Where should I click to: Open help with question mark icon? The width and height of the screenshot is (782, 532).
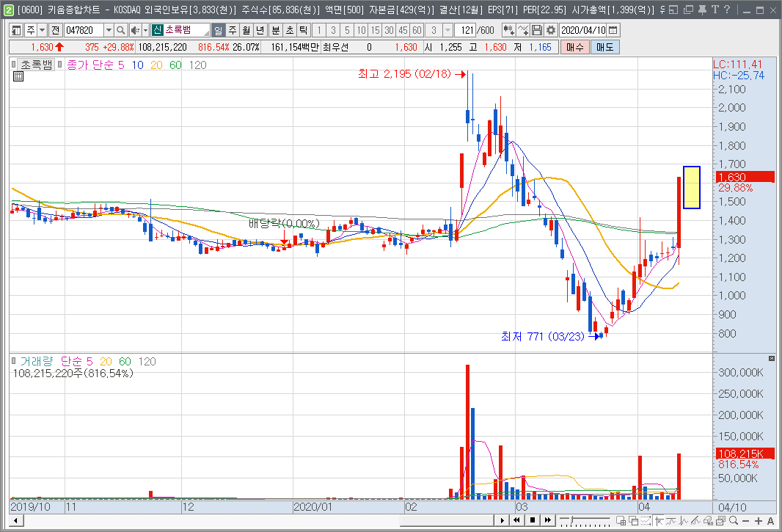click(727, 10)
